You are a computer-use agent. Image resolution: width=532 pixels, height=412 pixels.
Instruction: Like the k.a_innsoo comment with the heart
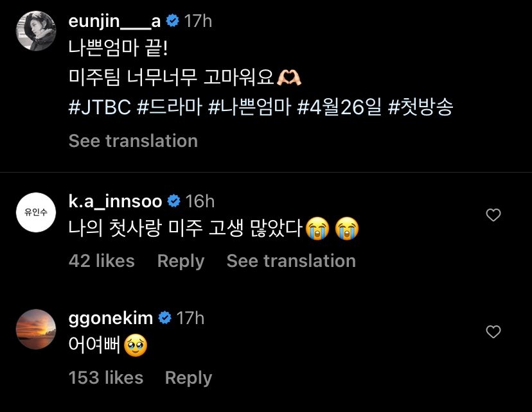click(493, 216)
